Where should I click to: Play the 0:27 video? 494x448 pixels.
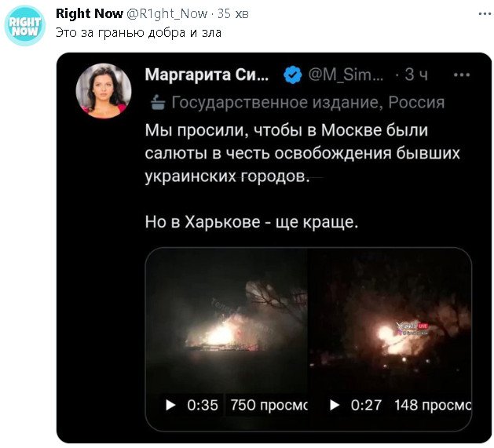point(335,405)
